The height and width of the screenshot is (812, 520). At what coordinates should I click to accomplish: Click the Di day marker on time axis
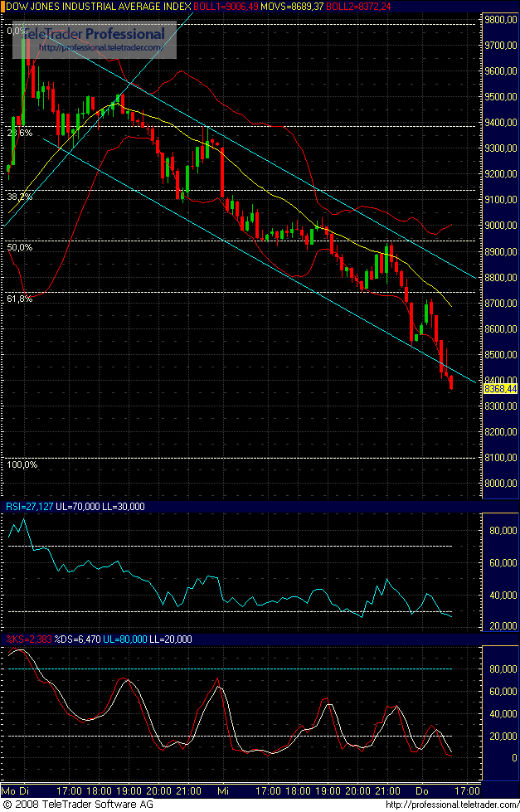22,790
